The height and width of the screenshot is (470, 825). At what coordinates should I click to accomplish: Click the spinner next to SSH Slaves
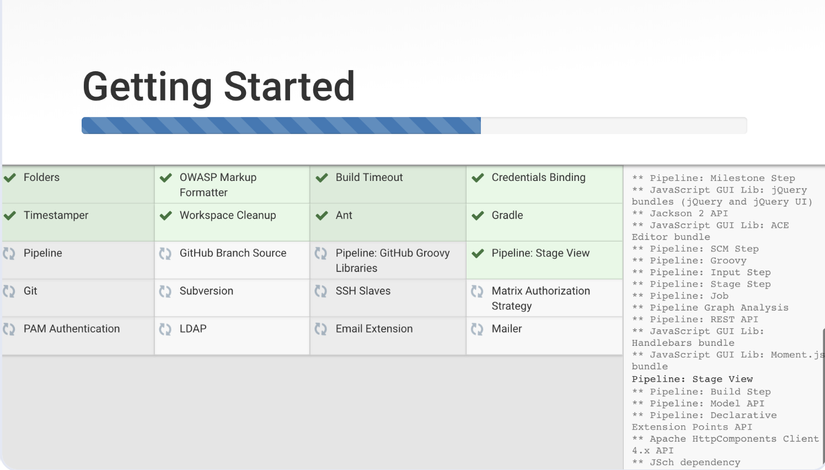point(322,292)
